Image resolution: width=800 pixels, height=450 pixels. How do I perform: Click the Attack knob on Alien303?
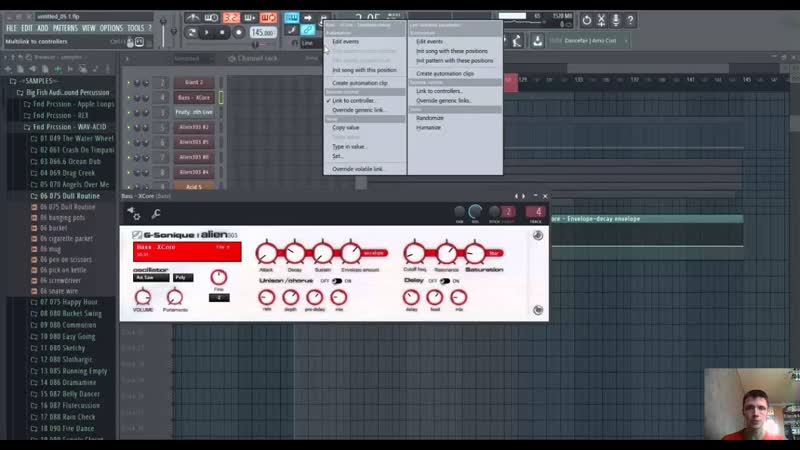tap(266, 254)
